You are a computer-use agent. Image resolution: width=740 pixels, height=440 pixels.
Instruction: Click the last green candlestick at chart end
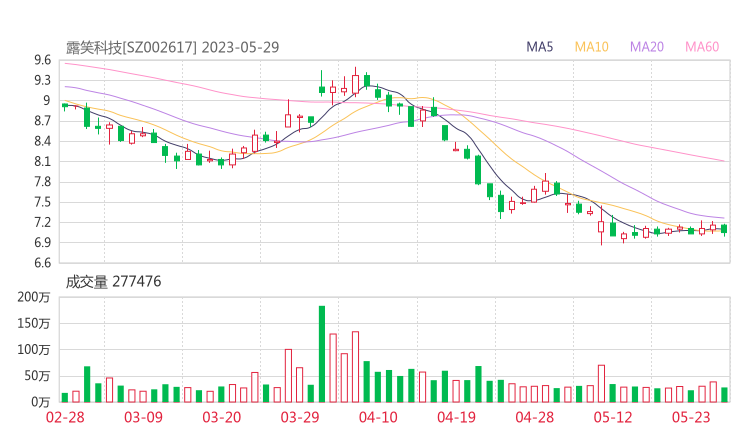[x=724, y=229]
